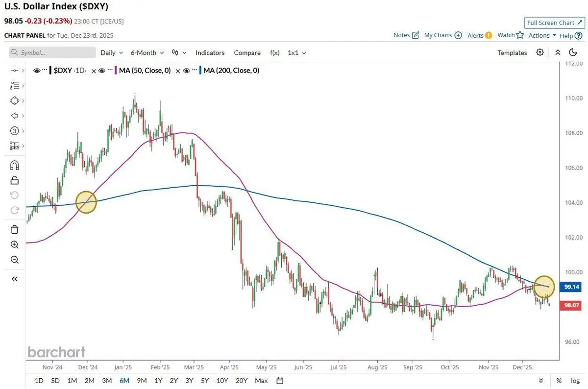Open chart settings gear icon
This screenshot has width=588, height=389.
[540, 52]
